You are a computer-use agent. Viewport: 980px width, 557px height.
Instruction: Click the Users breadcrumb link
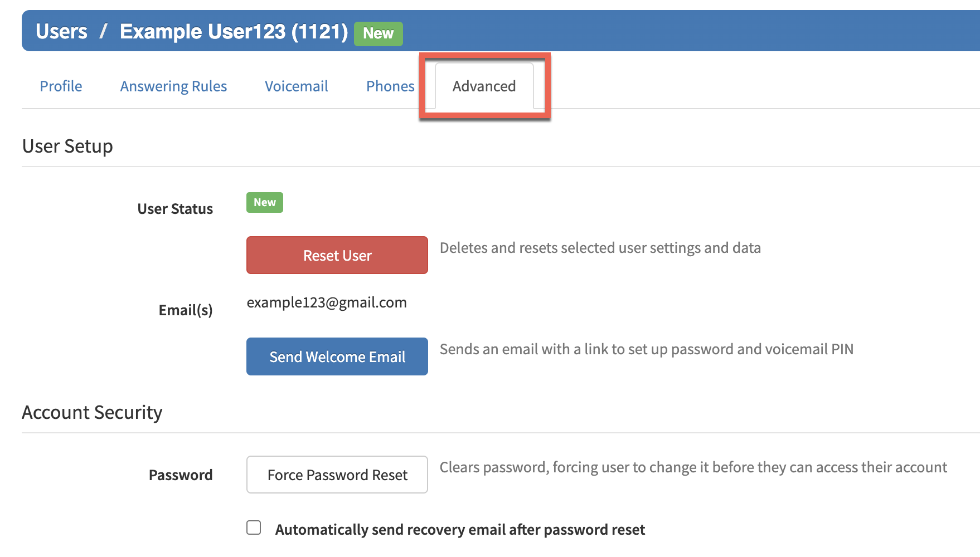tap(61, 32)
